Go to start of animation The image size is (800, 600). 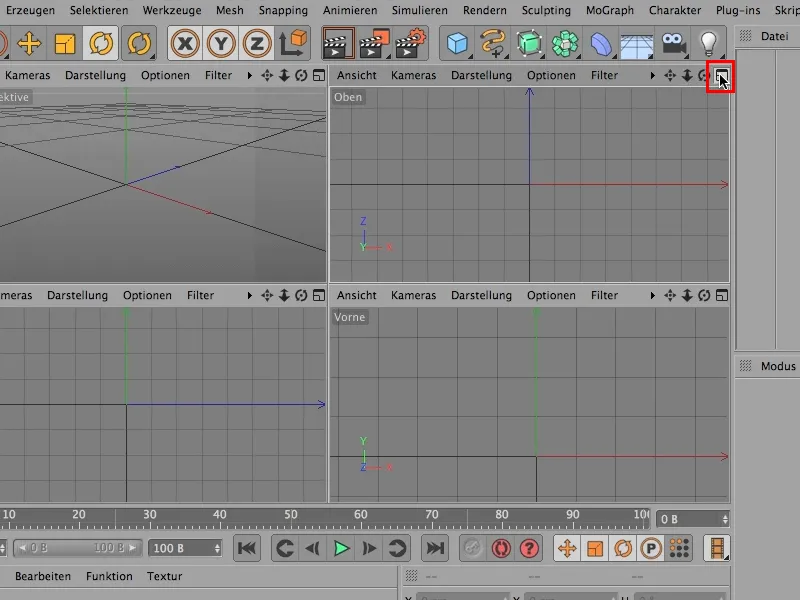tap(247, 548)
